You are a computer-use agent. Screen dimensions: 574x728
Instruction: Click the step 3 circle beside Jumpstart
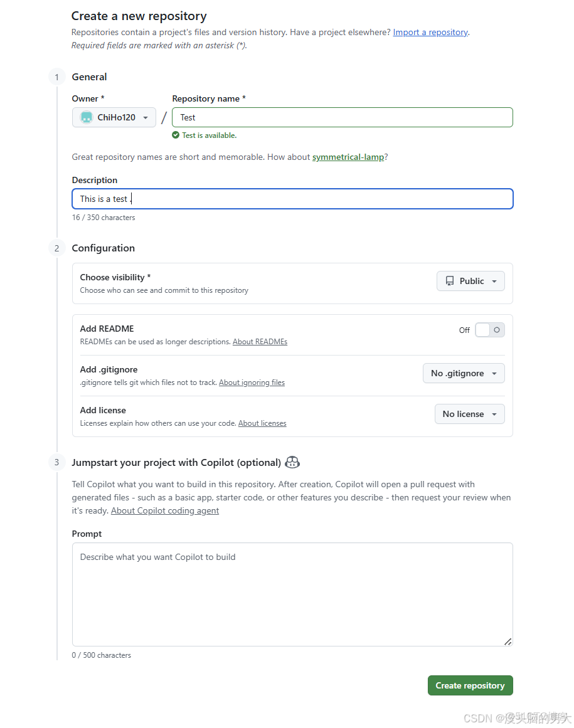pos(56,462)
